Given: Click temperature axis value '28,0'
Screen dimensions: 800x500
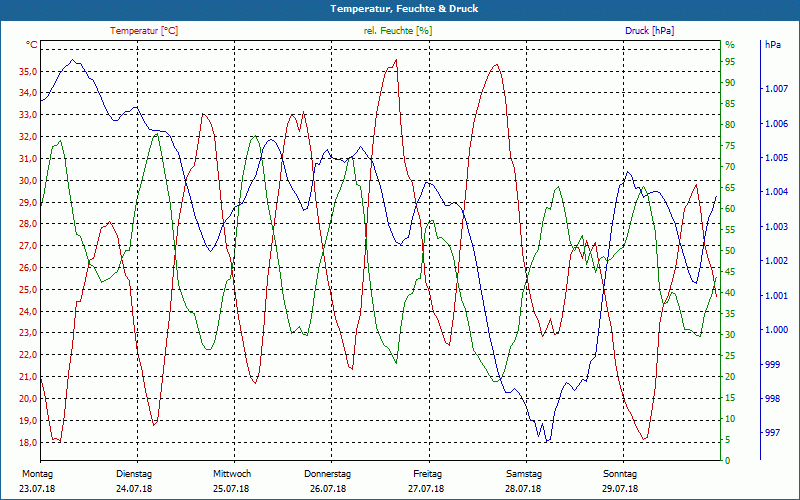Looking at the screenshot, I should point(28,224).
